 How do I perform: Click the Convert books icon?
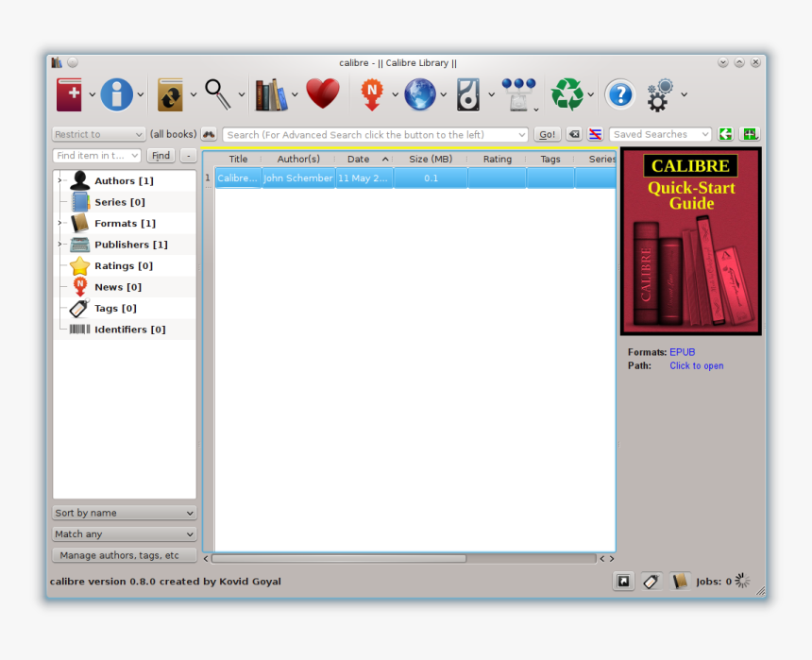pyautogui.click(x=170, y=94)
